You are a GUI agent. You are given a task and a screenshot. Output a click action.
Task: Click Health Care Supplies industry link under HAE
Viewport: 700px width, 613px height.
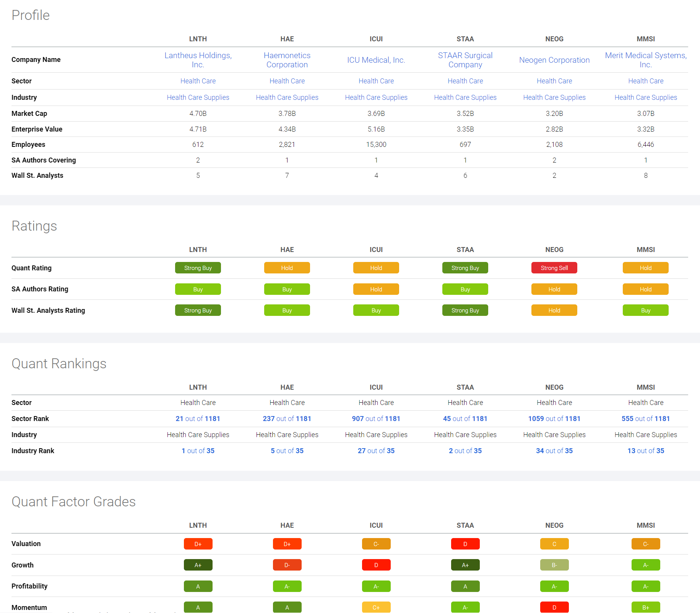287,98
